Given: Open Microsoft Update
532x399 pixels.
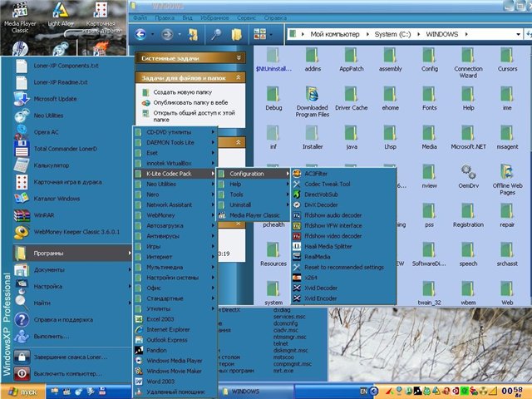Looking at the screenshot, I should tap(72, 99).
